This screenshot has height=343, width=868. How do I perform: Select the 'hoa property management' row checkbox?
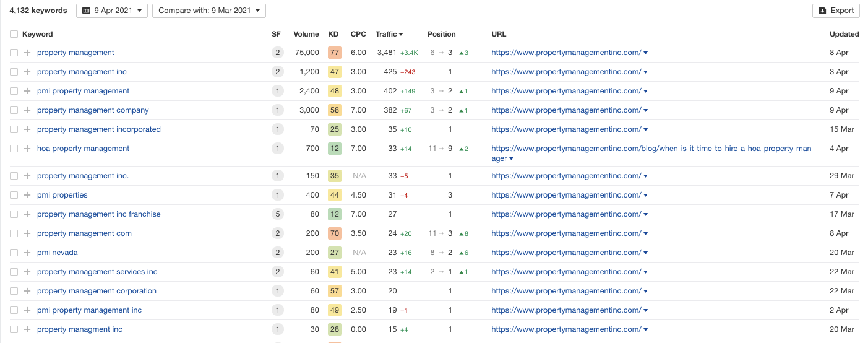(x=14, y=149)
